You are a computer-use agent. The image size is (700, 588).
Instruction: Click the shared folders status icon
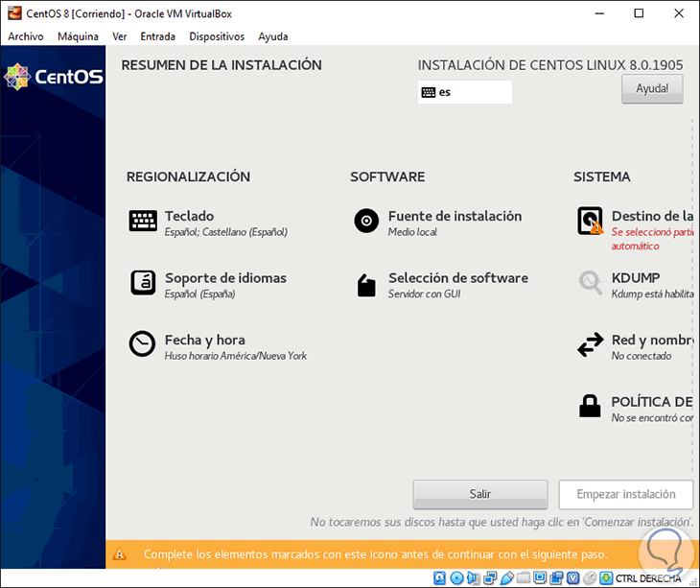click(524, 578)
